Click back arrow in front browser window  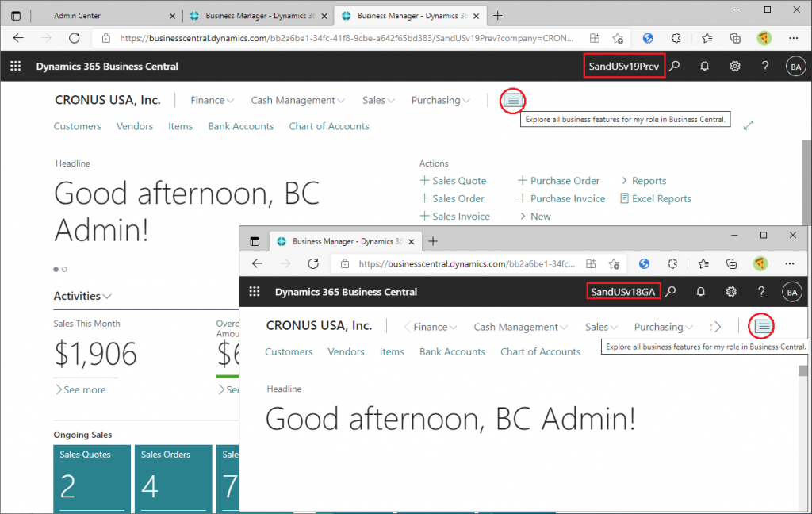click(x=258, y=263)
